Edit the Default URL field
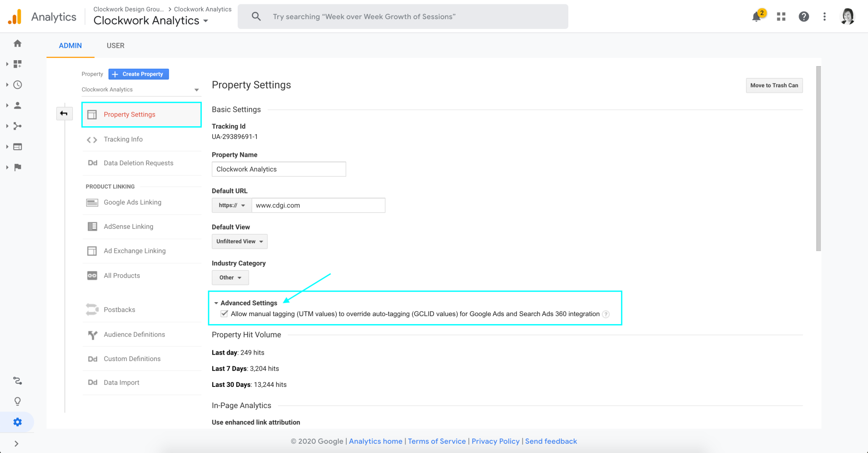The height and width of the screenshot is (453, 868). click(x=318, y=205)
